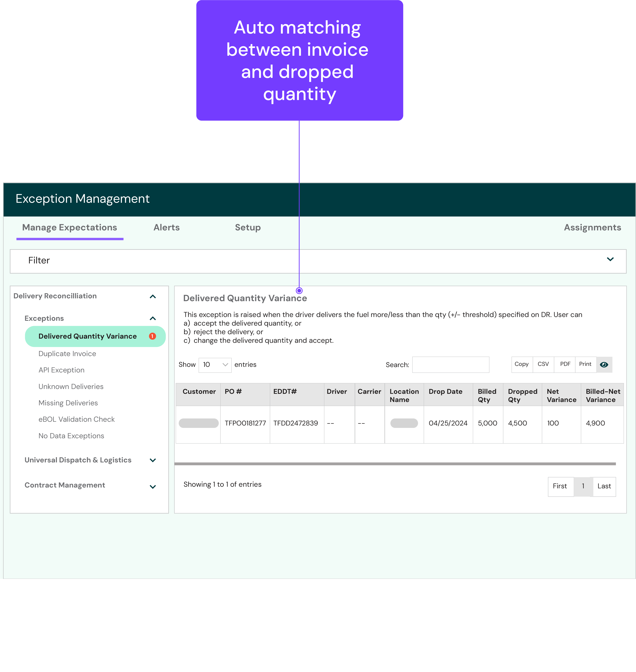Click redacted location name cell
Image resolution: width=636 pixels, height=672 pixels.
coord(404,423)
